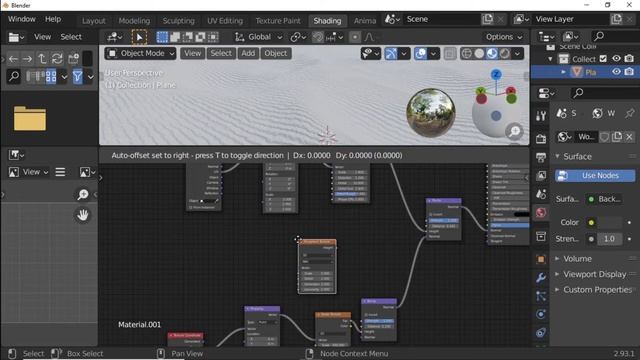Click the hand pan tool in image editor
This screenshot has width=640, height=360.
(83, 215)
